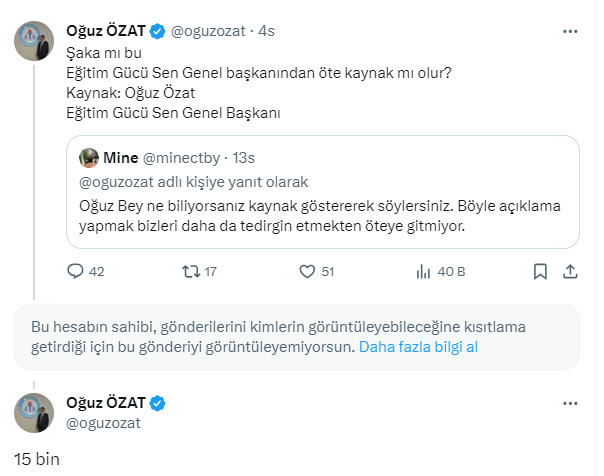
Task: Open the top tweet author's profile picture
Action: [x=34, y=41]
